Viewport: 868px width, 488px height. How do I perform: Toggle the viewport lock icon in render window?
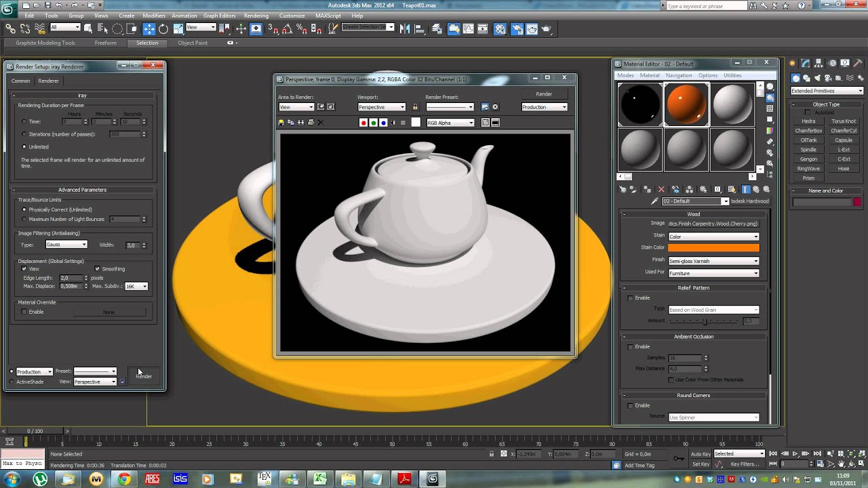[415, 107]
